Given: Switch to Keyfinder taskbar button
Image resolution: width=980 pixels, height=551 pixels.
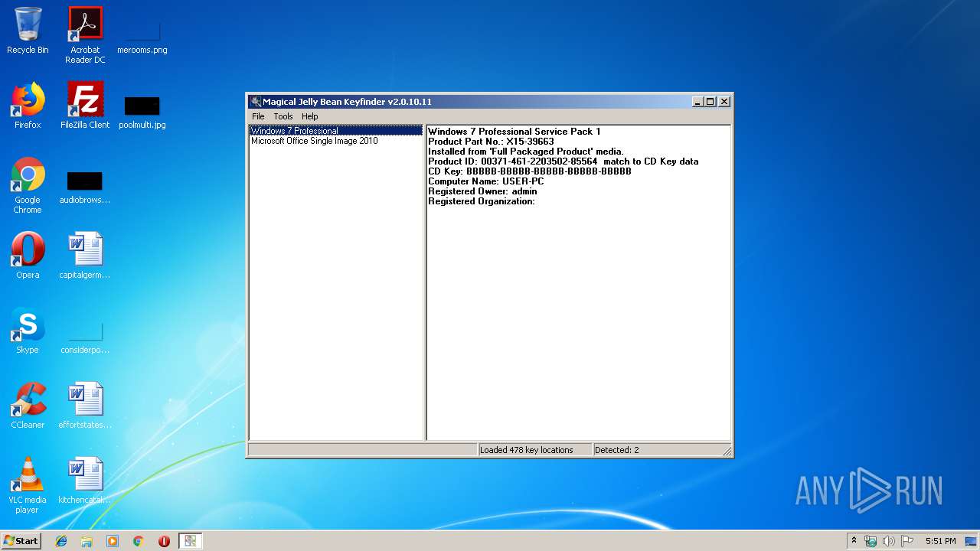Looking at the screenshot, I should click(x=190, y=541).
